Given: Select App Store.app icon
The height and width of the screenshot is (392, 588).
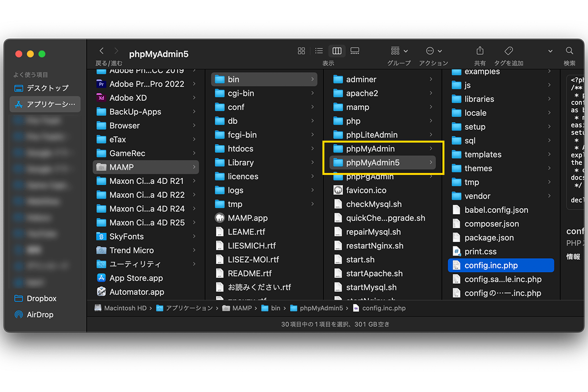Looking at the screenshot, I should pos(101,278).
